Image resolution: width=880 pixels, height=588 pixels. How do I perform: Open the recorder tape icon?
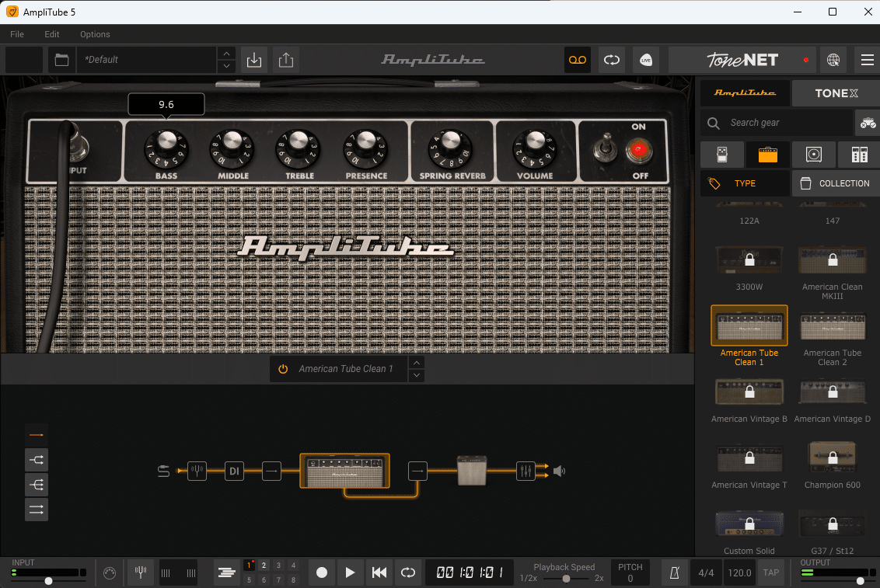coord(578,60)
